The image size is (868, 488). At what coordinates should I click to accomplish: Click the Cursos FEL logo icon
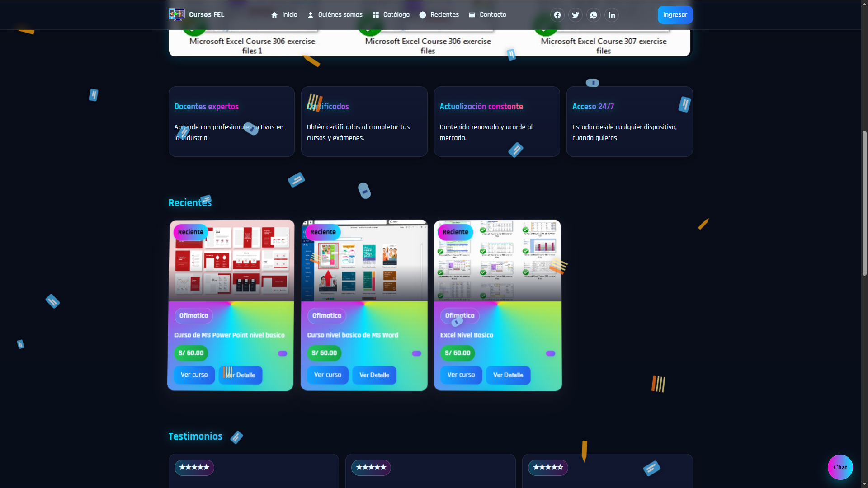click(176, 14)
